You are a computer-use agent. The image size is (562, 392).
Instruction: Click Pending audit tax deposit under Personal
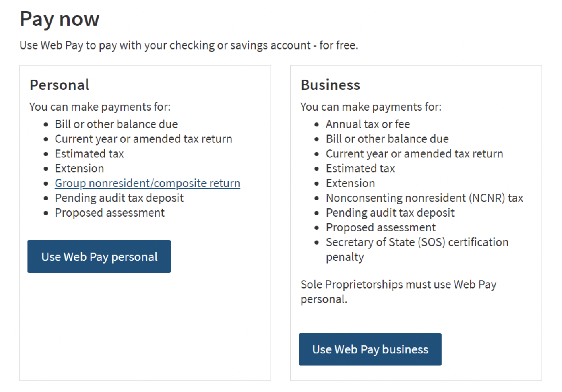pos(119,198)
